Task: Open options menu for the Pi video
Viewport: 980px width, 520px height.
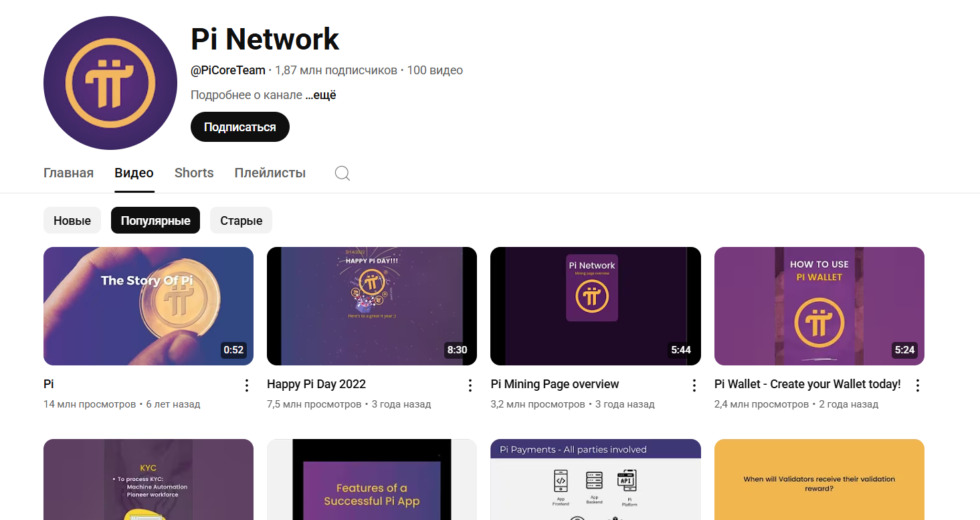Action: tap(246, 385)
